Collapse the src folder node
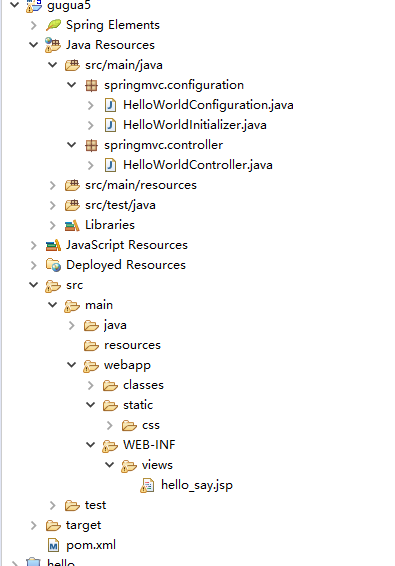The width and height of the screenshot is (395, 566). [34, 285]
